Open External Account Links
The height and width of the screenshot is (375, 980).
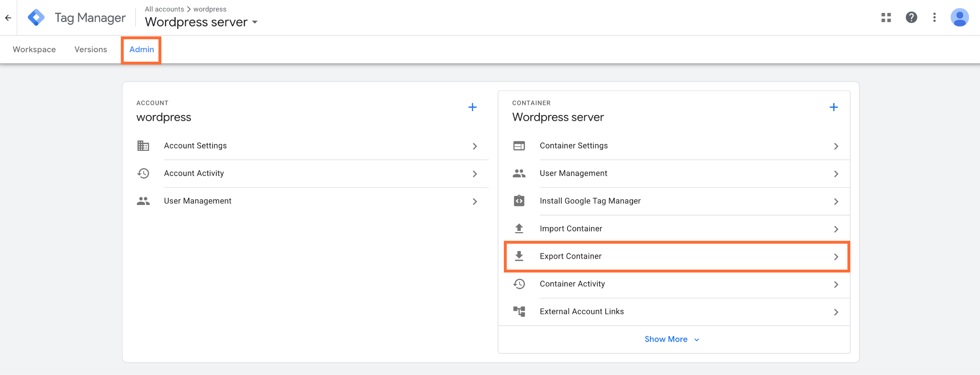[674, 312]
